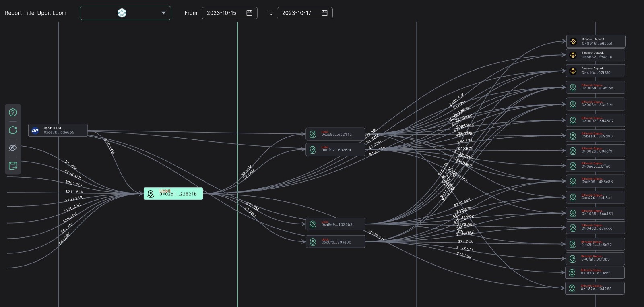Select the 0x8b32...fb4c1a address label
Screen dimensions: 644x307
pyautogui.click(x=597, y=57)
